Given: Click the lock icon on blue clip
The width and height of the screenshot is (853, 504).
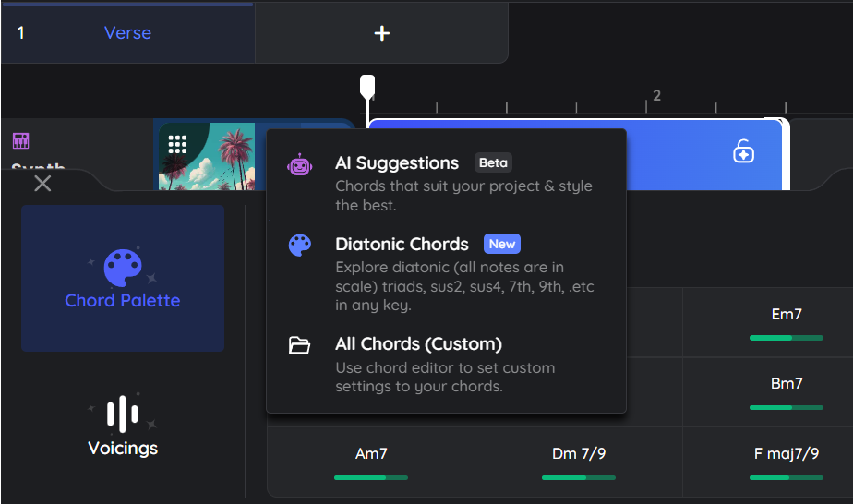Looking at the screenshot, I should (743, 151).
